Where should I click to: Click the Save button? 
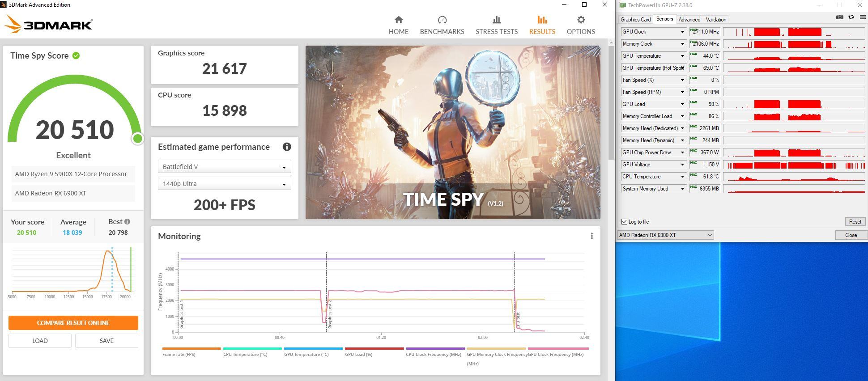pos(106,340)
